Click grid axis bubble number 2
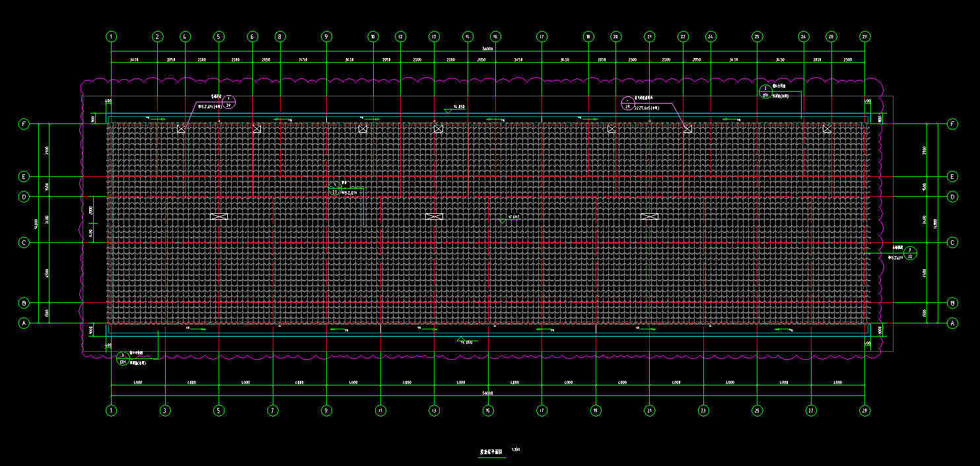Viewport: 980px width, 466px height. click(157, 37)
